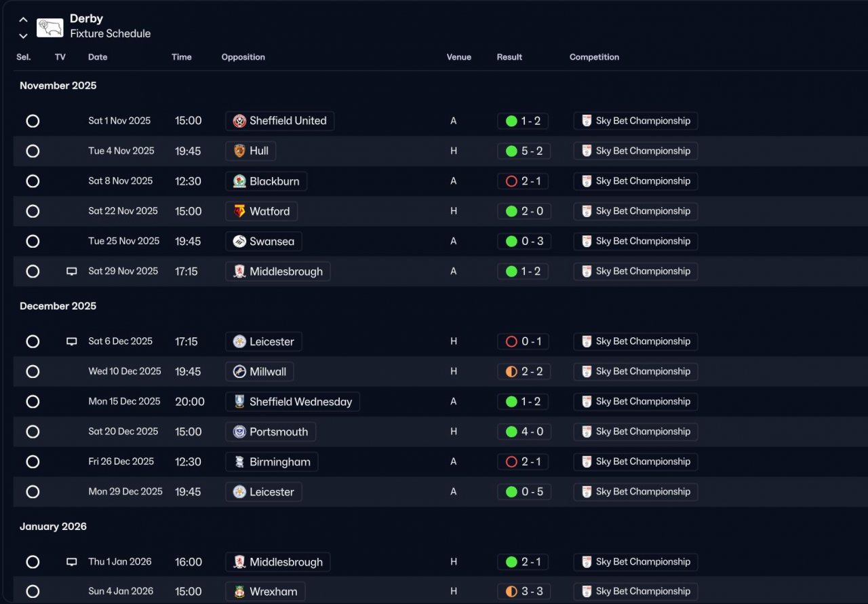Click the 0 - 5 result at Leicester
Viewport: 868px width, 604px height.
(524, 492)
